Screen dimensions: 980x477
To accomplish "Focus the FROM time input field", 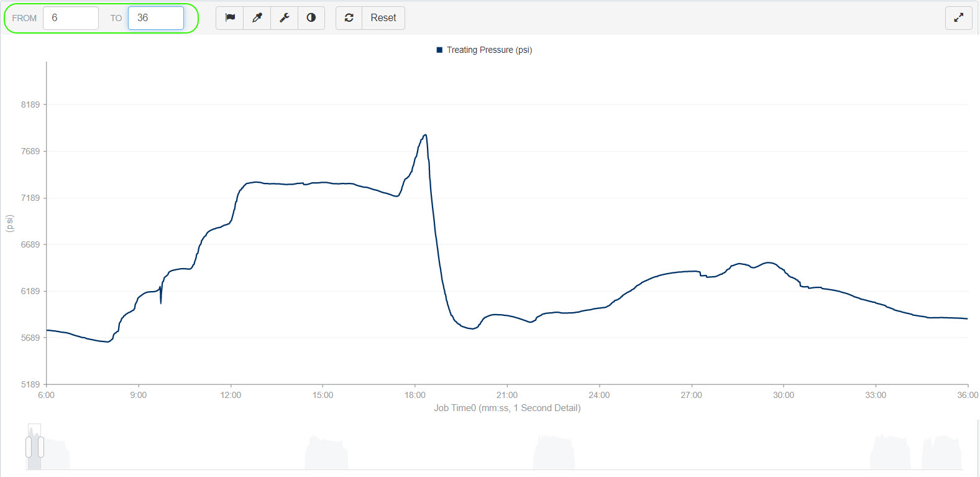I will [71, 18].
